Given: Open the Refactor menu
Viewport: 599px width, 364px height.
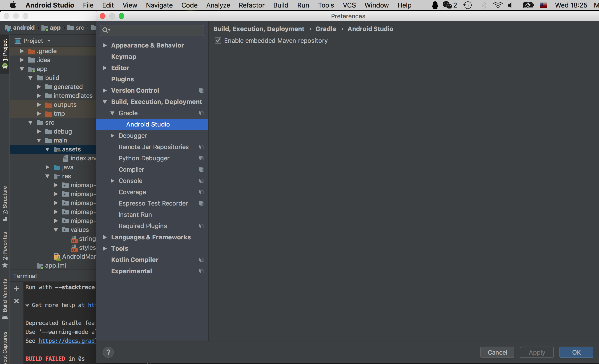Looking at the screenshot, I should tap(251, 5).
